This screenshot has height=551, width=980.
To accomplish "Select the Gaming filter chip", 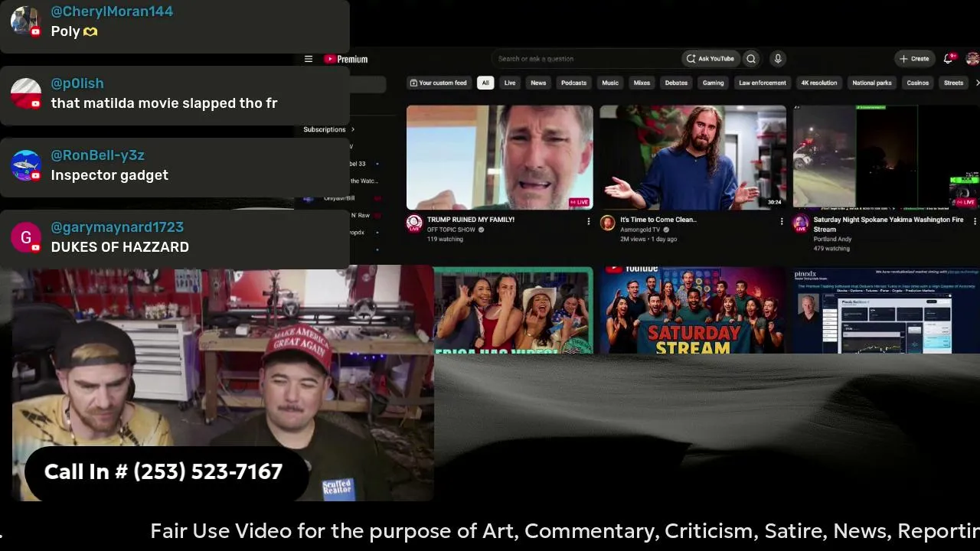I will tap(713, 83).
